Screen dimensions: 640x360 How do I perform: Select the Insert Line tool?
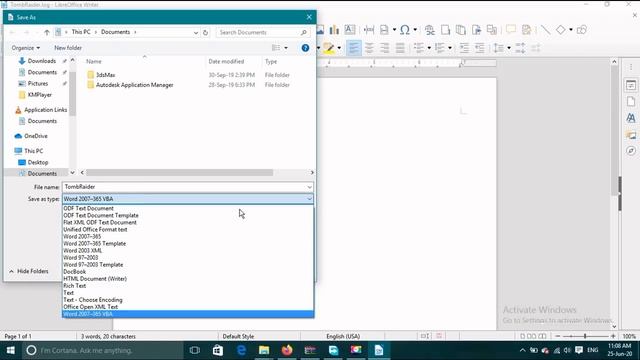point(545,29)
